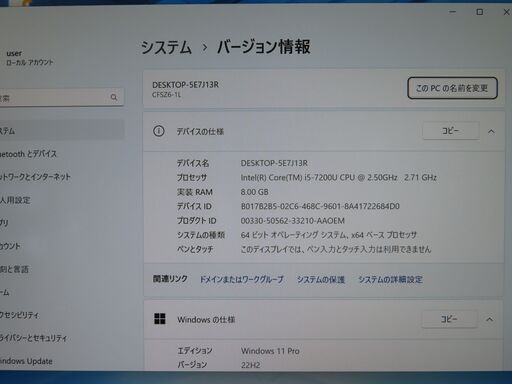Copy the Windows specifications
This screenshot has height=384, width=512.
[449, 319]
